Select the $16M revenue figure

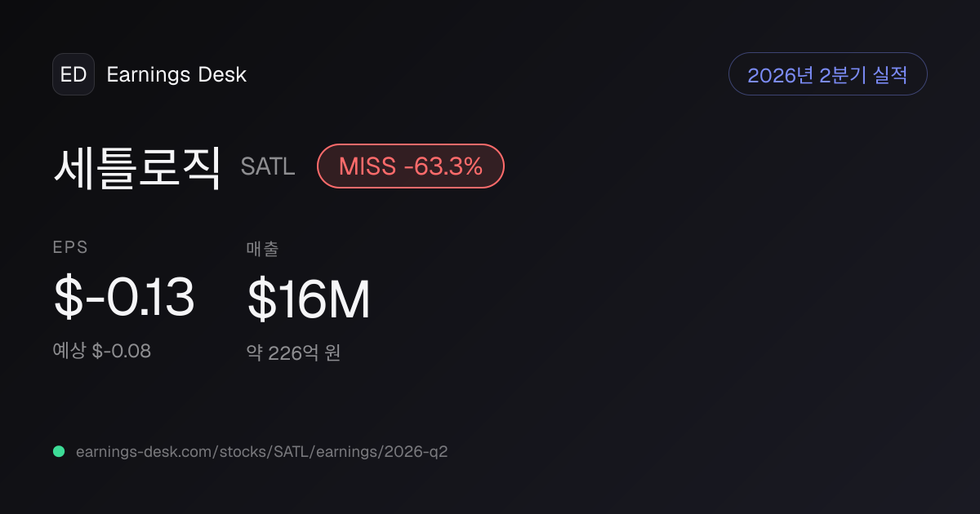(x=309, y=299)
